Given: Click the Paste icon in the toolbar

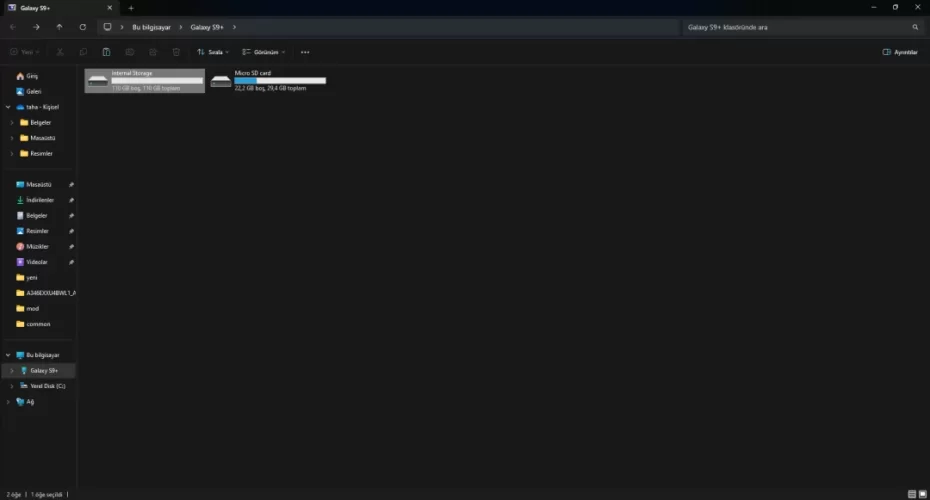Looking at the screenshot, I should pyautogui.click(x=107, y=52).
